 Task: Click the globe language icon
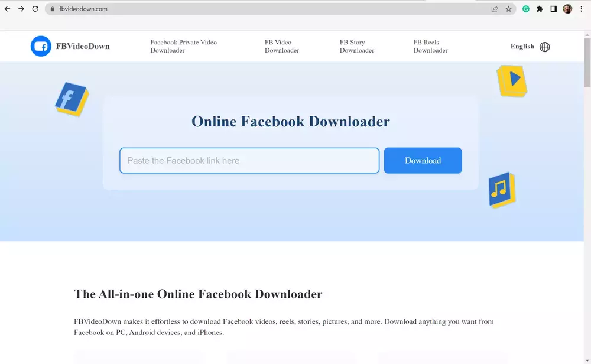545,47
